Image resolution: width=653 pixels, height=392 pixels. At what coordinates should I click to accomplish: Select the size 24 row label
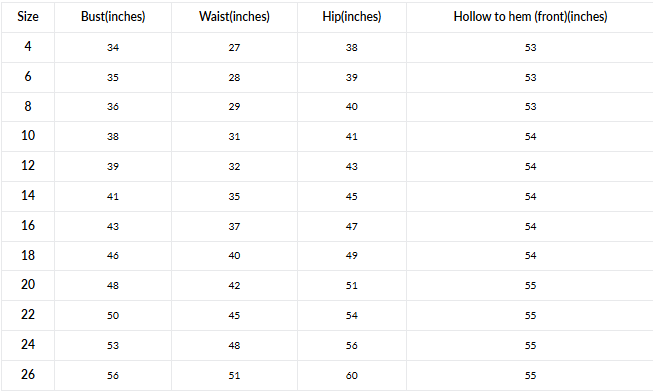point(28,345)
